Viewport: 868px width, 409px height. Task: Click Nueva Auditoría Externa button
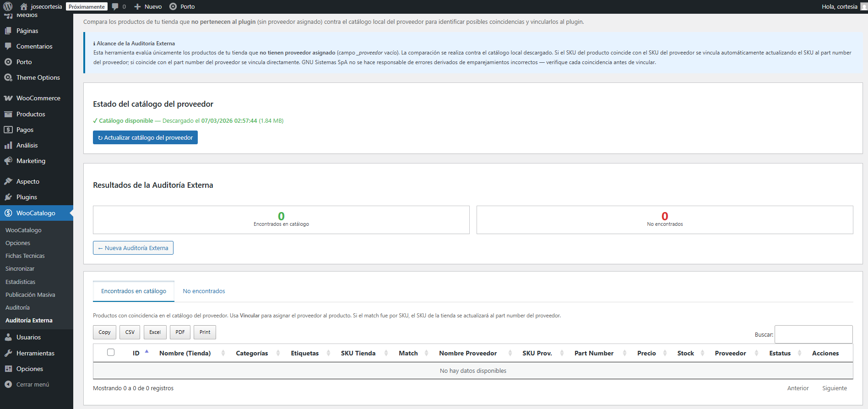tap(133, 248)
